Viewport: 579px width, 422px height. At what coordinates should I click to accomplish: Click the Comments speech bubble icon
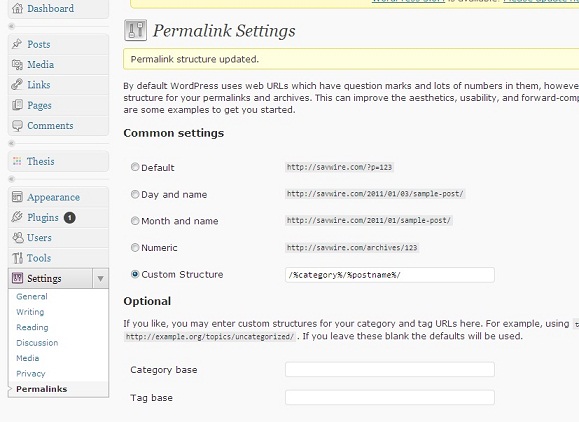(17, 126)
